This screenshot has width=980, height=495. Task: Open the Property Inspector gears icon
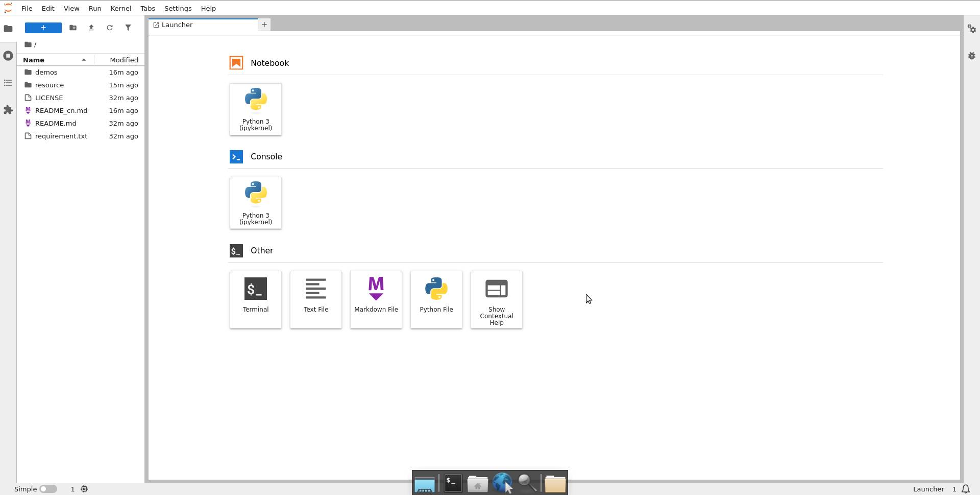971,29
